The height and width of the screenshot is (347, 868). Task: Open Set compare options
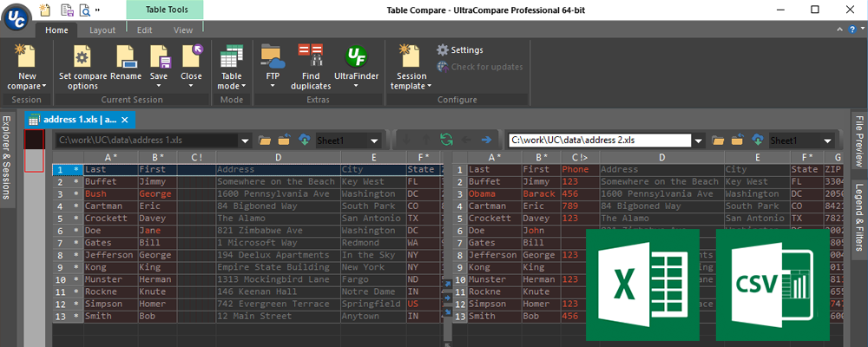(x=82, y=57)
